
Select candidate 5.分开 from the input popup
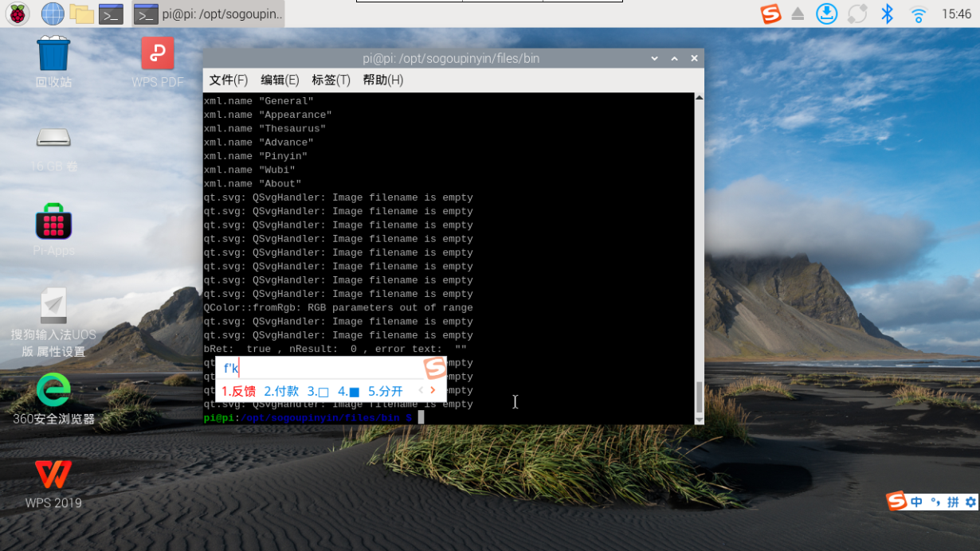pos(385,390)
